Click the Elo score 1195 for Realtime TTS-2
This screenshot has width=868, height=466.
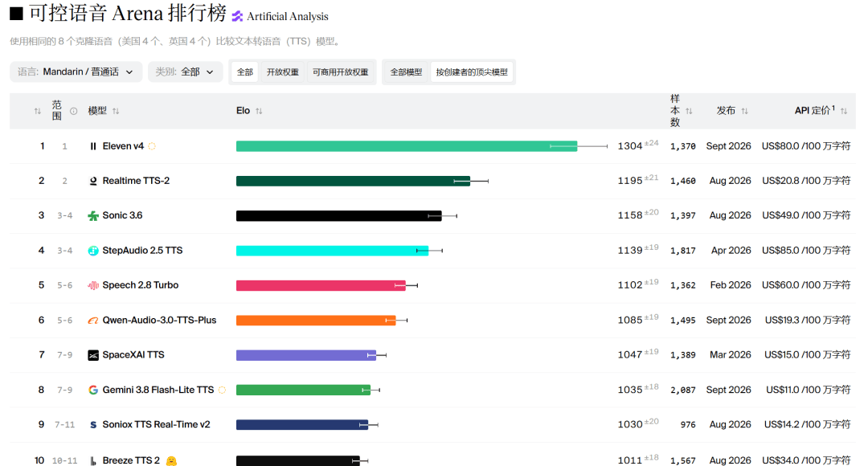coord(630,181)
